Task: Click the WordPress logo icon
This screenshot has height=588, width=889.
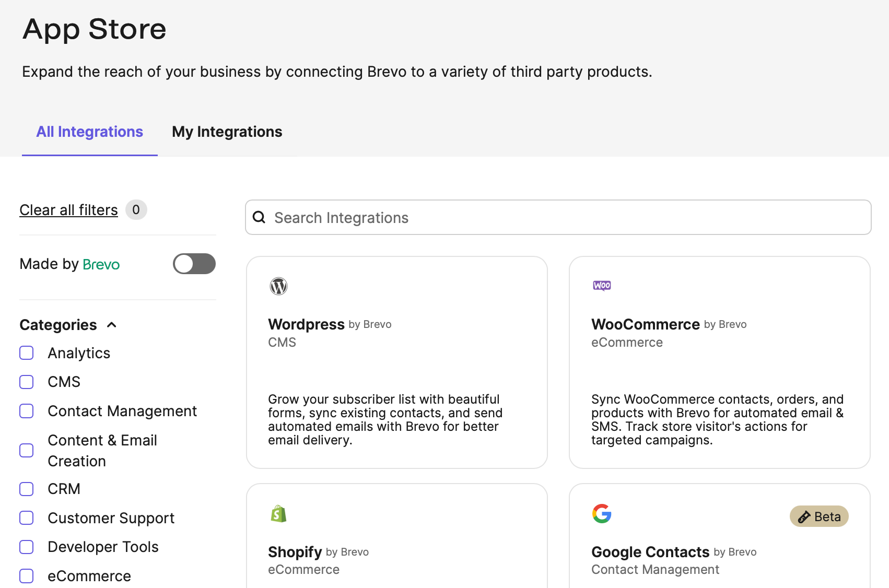Action: [x=278, y=286]
